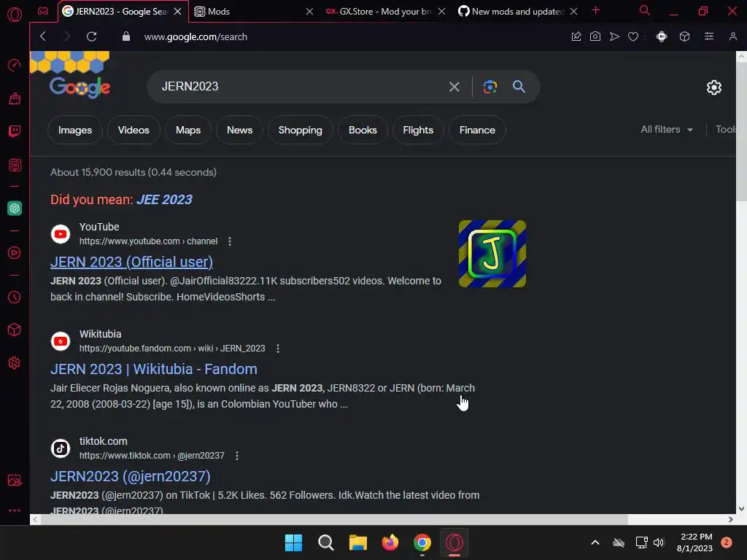Open more options for tiktok.com result

[x=237, y=456]
